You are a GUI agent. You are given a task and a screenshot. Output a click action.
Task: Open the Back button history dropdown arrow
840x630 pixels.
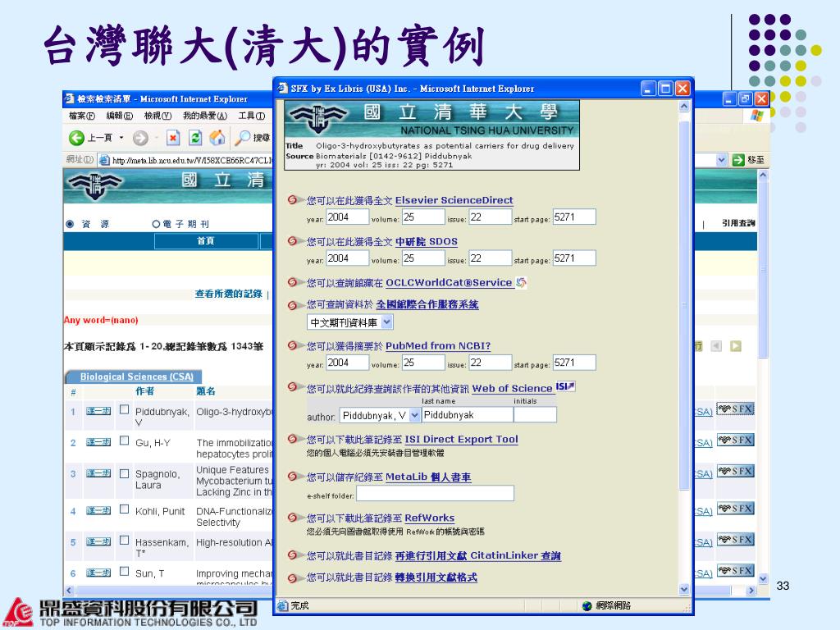[121, 138]
